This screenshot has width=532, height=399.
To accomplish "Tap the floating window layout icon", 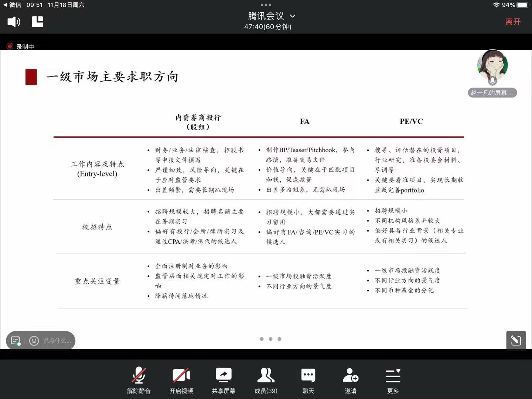I will click(37, 22).
